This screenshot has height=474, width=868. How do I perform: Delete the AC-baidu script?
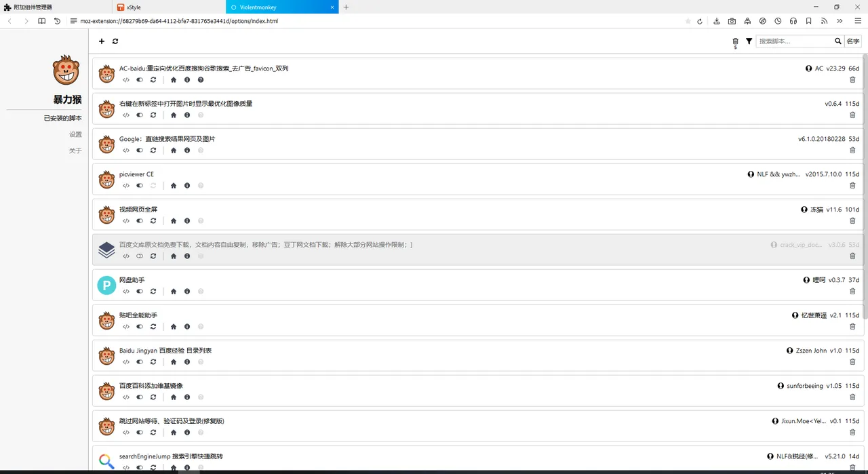pos(852,80)
